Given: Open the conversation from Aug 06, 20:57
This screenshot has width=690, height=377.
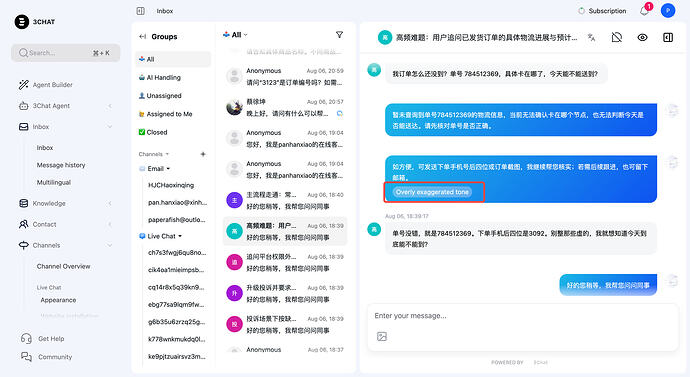Looking at the screenshot, I should tap(285, 107).
